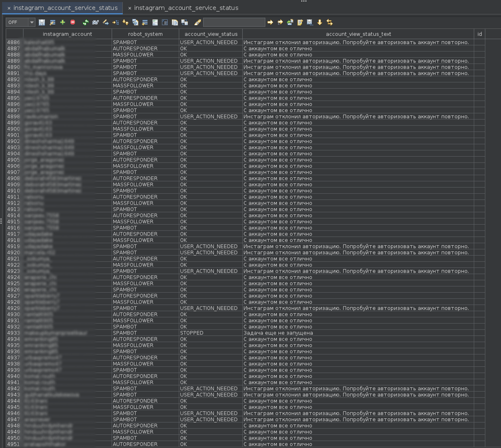This screenshot has width=501, height=448.
Task: Click MASSFOLLOWER cell in row 4945
Action: coord(145,407)
